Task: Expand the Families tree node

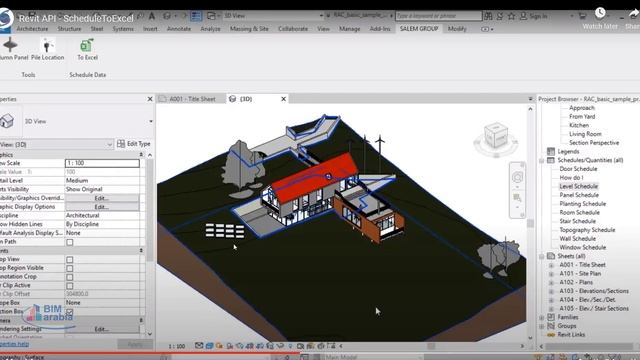Action: (542, 318)
